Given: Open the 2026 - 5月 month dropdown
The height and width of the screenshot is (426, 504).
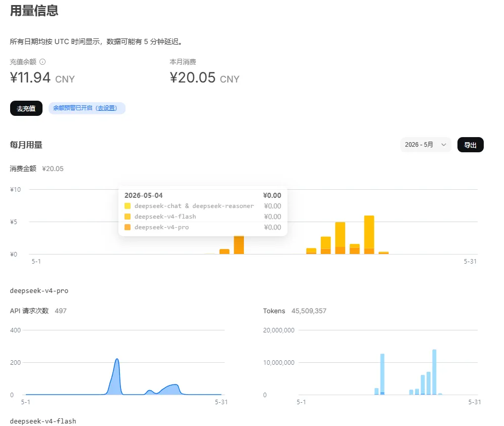Looking at the screenshot, I should tap(426, 145).
